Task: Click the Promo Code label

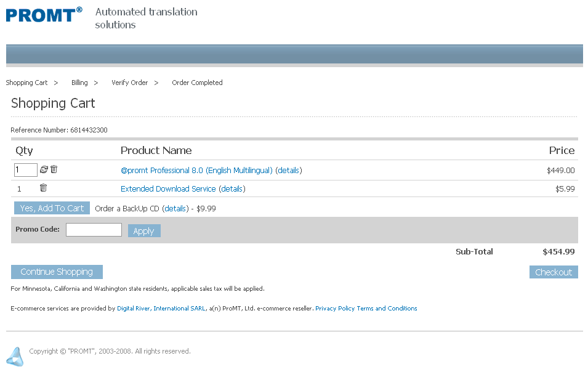Action: pos(38,229)
